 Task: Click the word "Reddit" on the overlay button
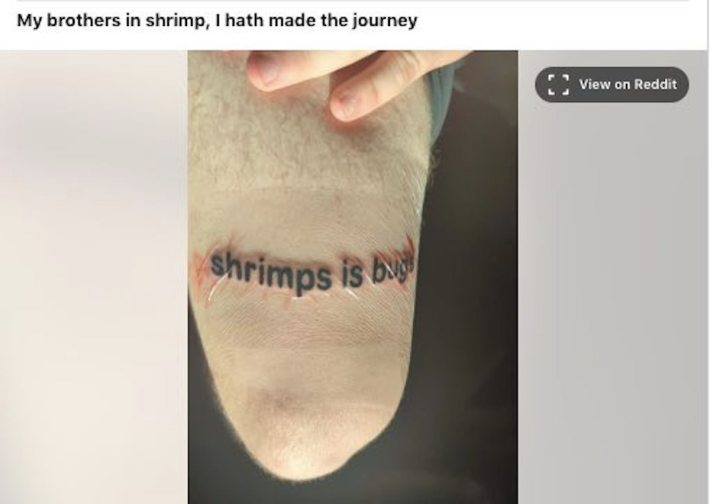point(655,84)
